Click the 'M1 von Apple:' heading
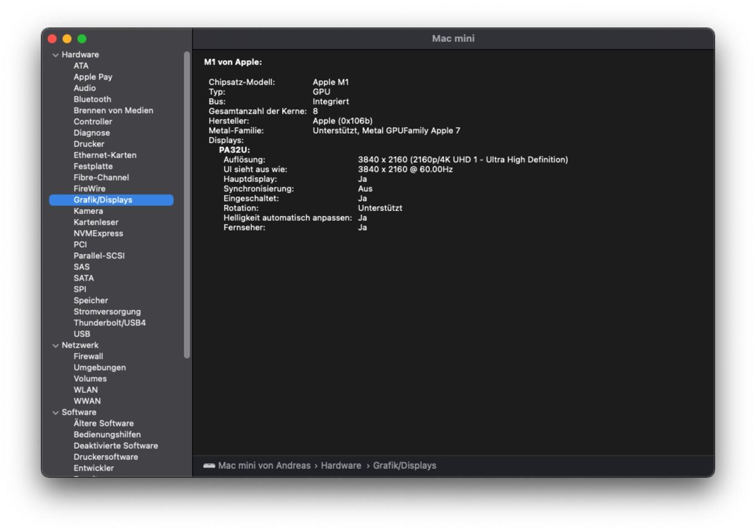This screenshot has height=532, width=756. [x=233, y=62]
